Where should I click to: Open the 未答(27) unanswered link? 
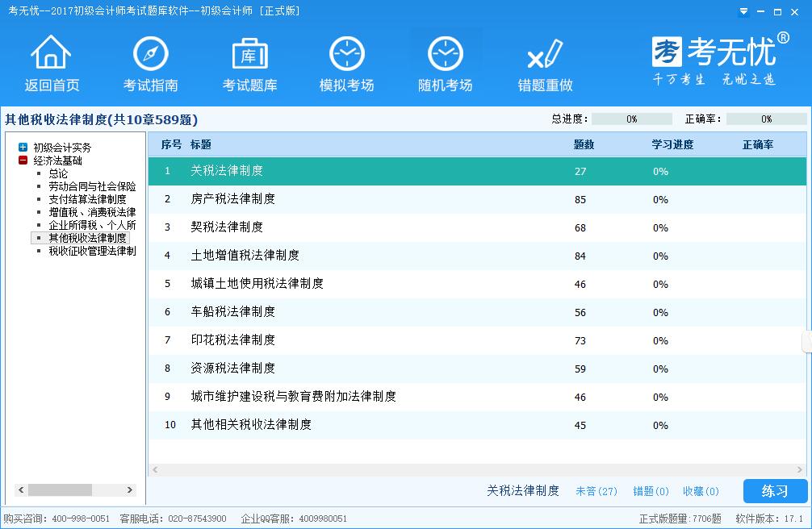click(596, 491)
